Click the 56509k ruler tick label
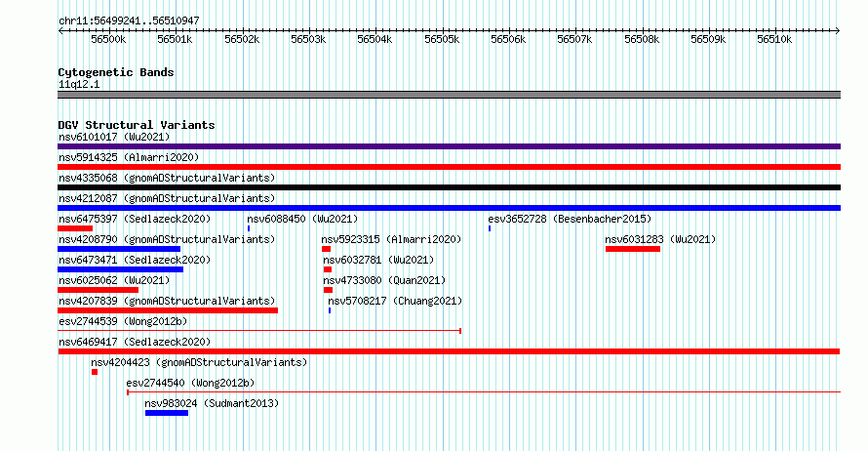The image size is (868, 451). pos(708,39)
